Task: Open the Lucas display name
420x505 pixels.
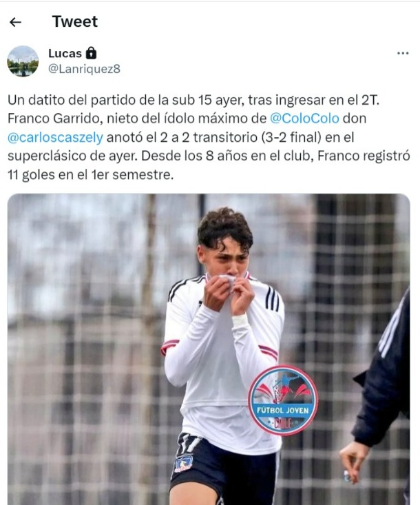Action: coord(65,54)
